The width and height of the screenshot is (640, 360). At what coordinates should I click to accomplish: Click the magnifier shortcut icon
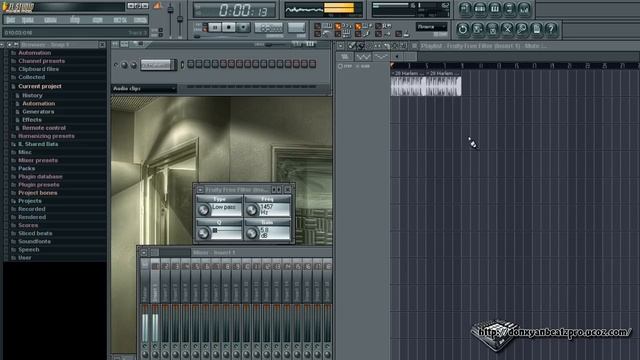coord(522,29)
